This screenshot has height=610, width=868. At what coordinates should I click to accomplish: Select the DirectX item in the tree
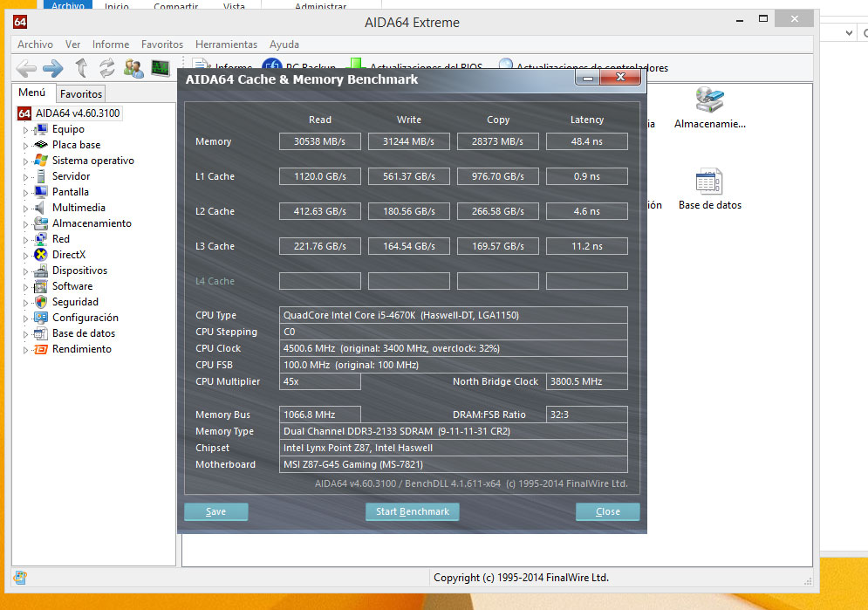click(68, 255)
